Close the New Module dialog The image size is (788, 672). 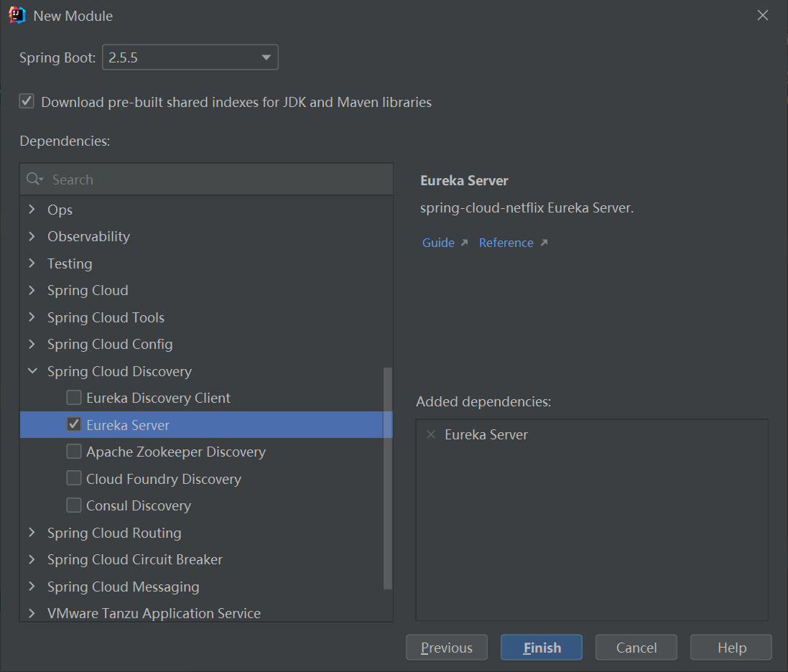pyautogui.click(x=763, y=15)
